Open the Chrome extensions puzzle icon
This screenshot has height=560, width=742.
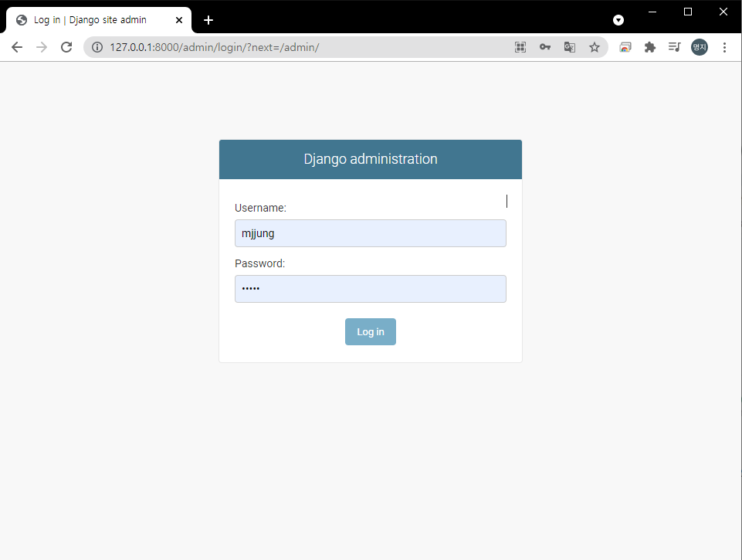pos(649,47)
